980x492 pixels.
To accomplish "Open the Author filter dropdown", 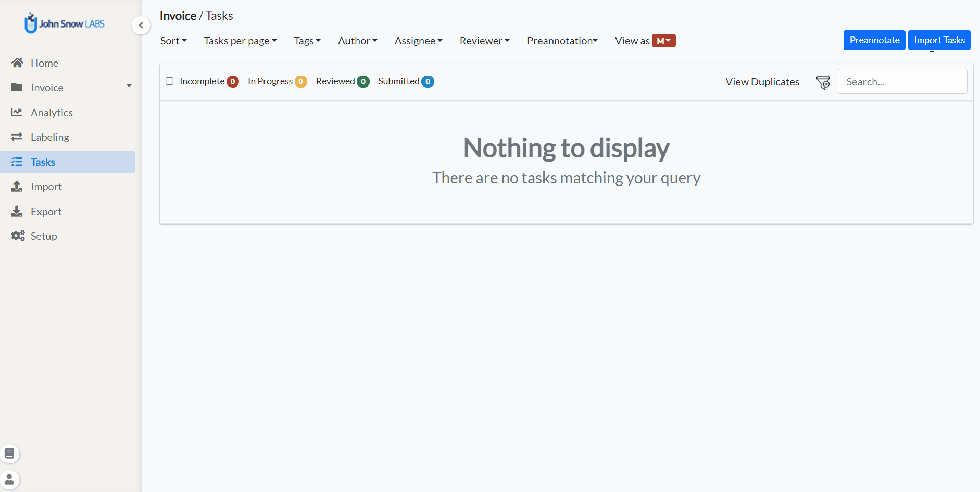I will click(358, 41).
